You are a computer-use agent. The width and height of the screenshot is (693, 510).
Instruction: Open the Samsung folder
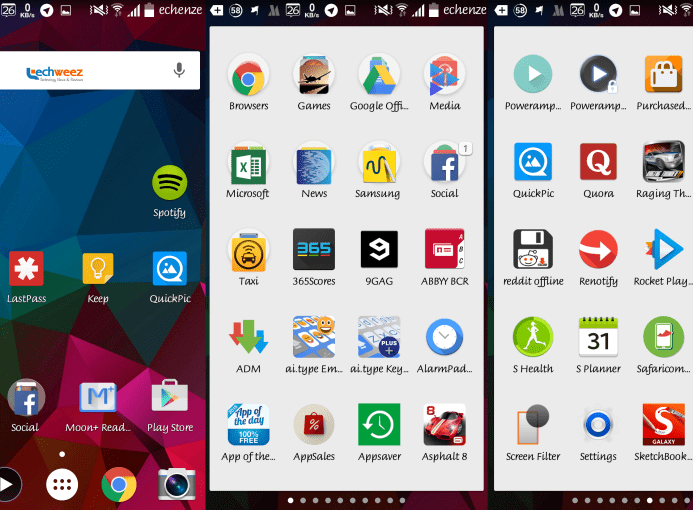click(379, 163)
